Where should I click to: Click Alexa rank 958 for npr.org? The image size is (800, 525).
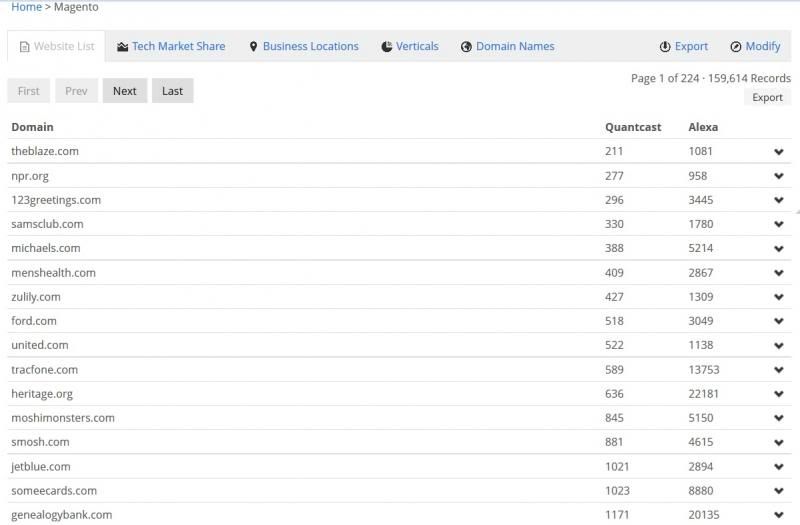(697, 176)
